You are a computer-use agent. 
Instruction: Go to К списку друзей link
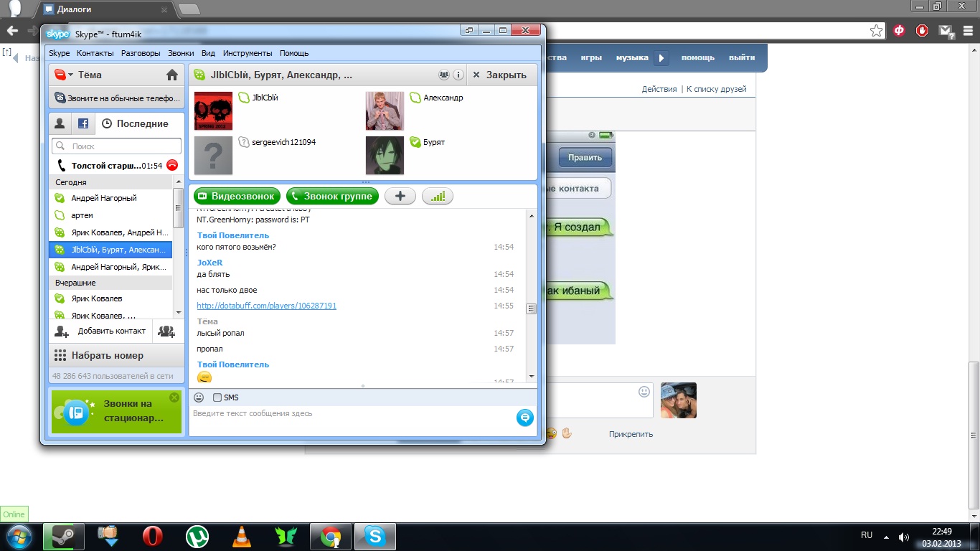pos(716,89)
